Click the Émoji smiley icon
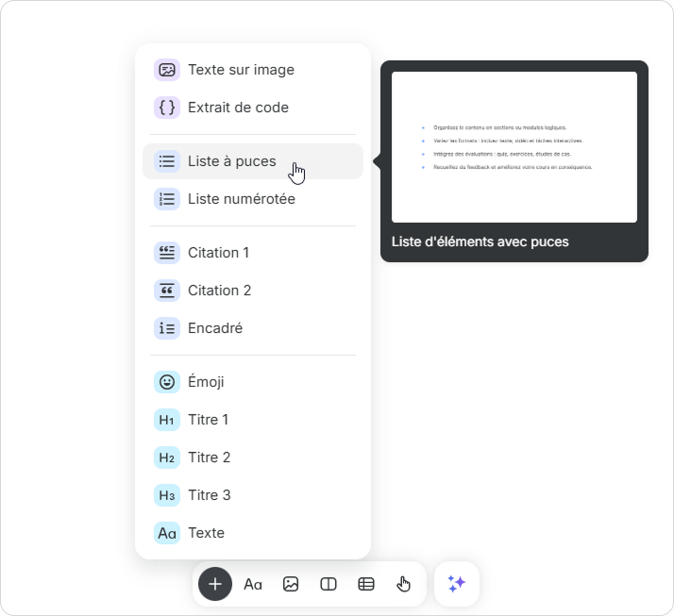 click(x=167, y=382)
